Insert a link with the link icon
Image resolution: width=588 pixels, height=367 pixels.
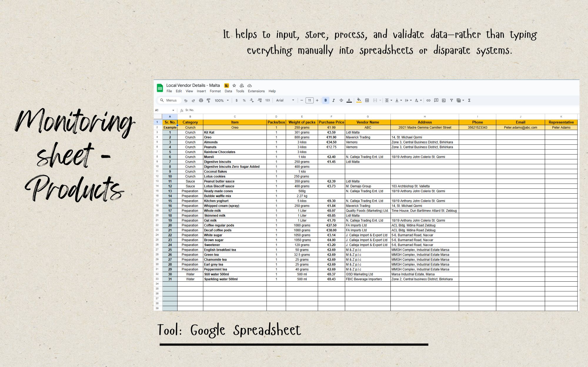coord(428,100)
